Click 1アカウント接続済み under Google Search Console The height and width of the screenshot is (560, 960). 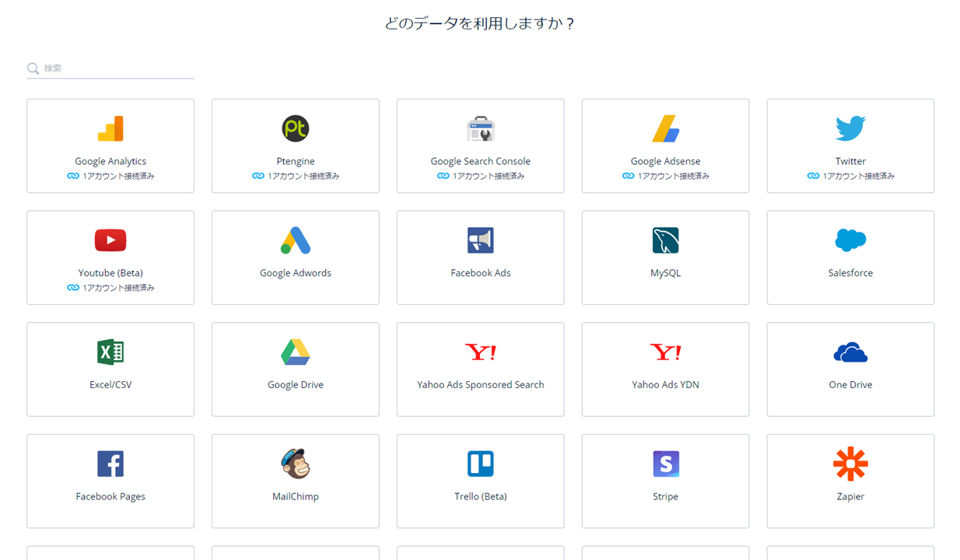(489, 177)
